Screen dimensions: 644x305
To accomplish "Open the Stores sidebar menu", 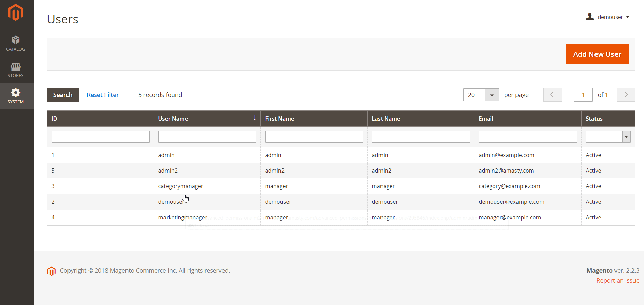I will [x=16, y=70].
